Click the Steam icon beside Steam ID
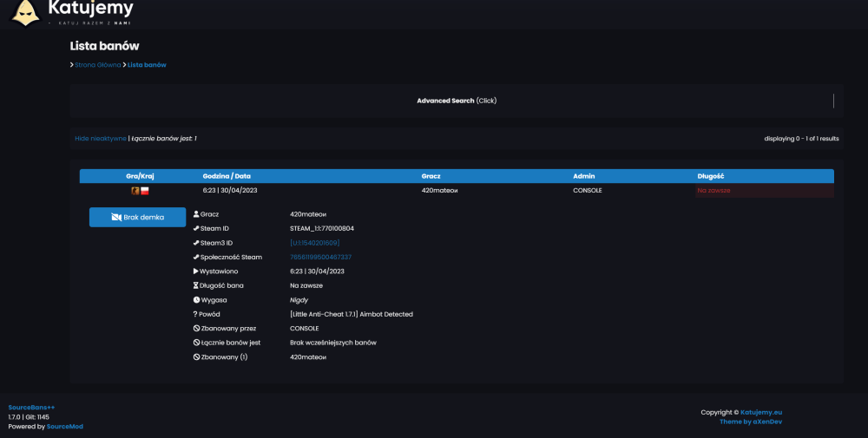 click(x=196, y=228)
